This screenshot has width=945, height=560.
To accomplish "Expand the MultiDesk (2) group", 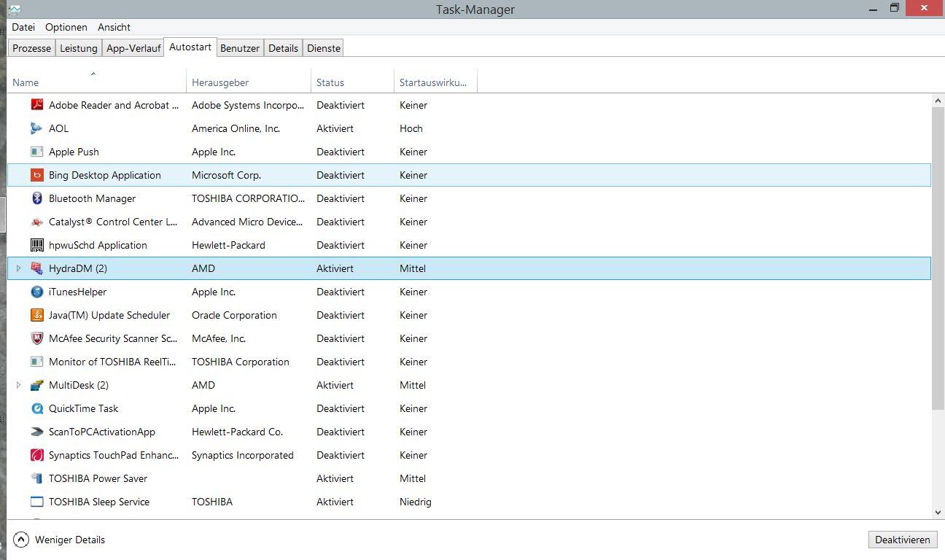I will tap(19, 385).
